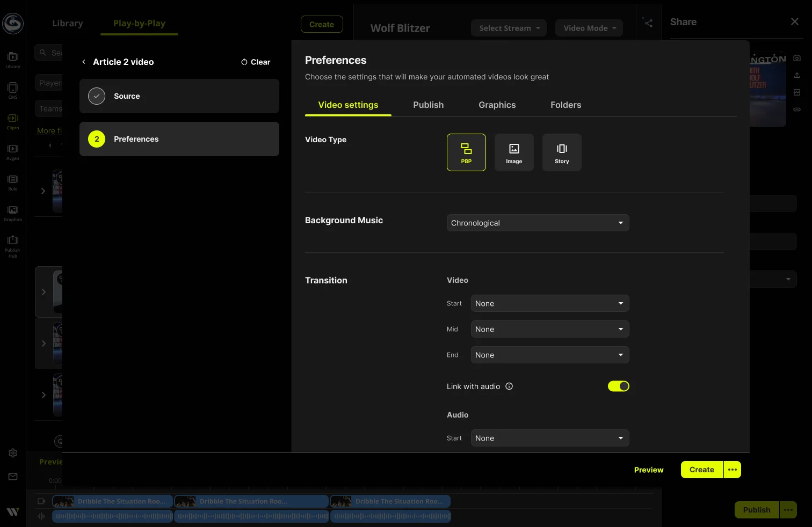Screen dimensions: 812x527
Task: Select the Play-by-Play tab
Action: pos(139,24)
